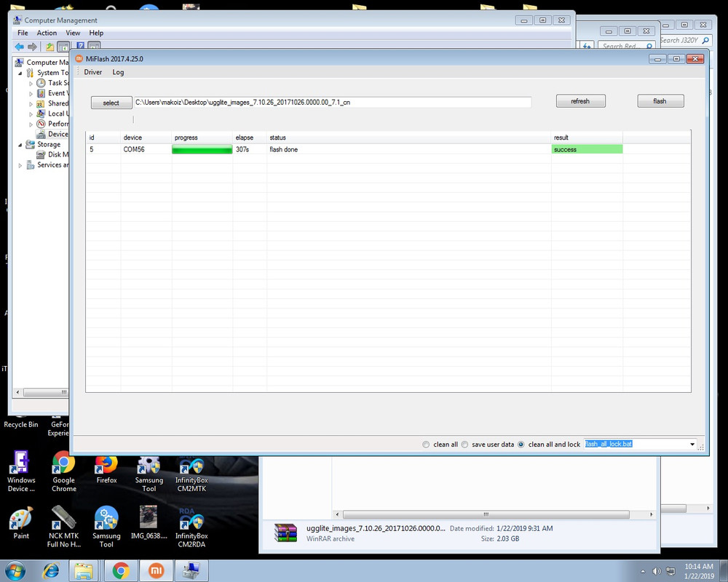Click the WinRAR archive icon in details pane
The width and height of the screenshot is (728, 582).
(285, 533)
